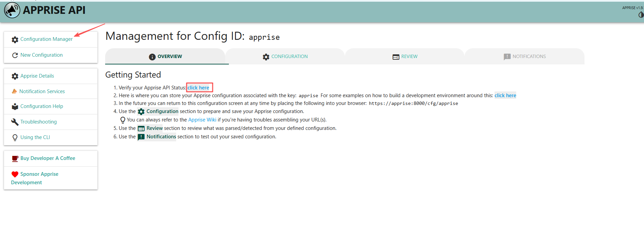Click the Troubleshooting wrench icon

(x=15, y=122)
